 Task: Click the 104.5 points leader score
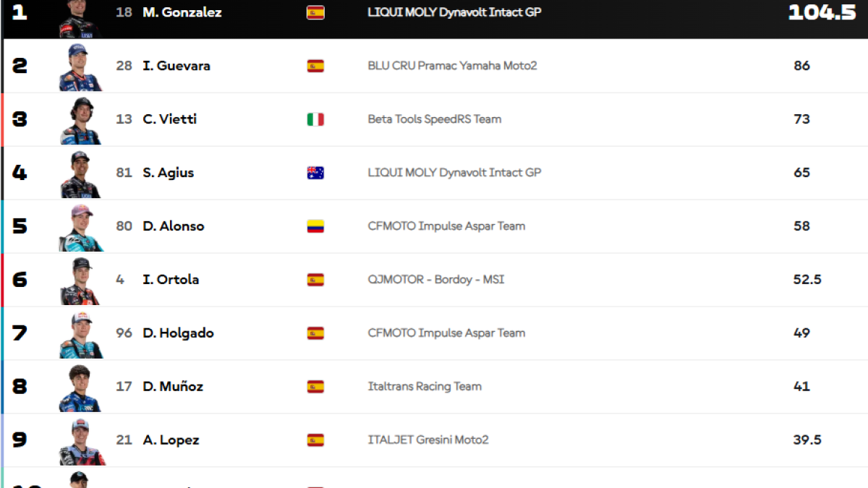(x=822, y=12)
